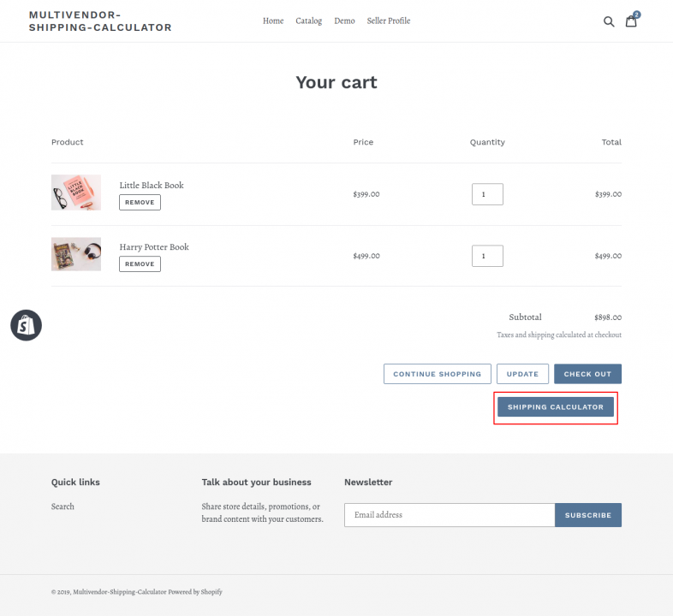The width and height of the screenshot is (673, 616).
Task: Click the newsletter Email address field
Action: tap(450, 515)
